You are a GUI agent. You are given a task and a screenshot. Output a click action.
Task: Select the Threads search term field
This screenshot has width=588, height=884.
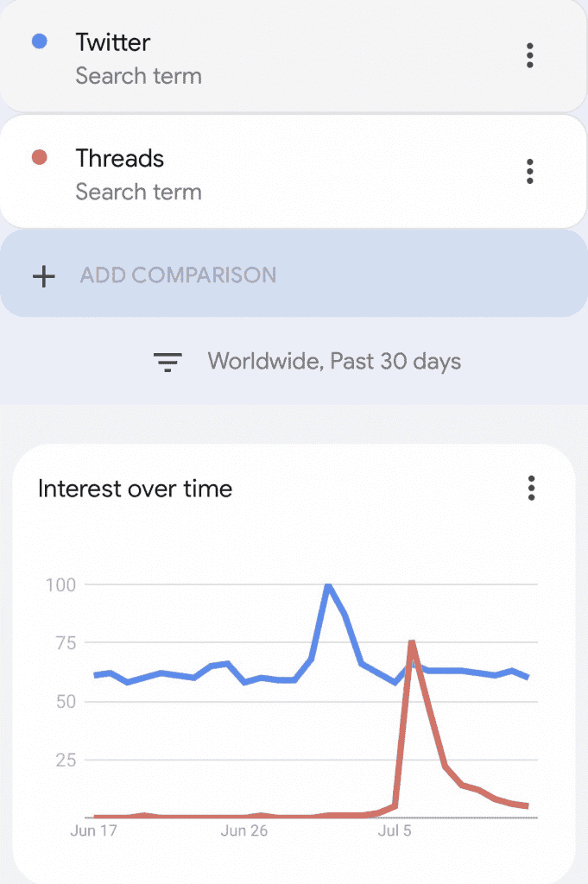pos(294,172)
